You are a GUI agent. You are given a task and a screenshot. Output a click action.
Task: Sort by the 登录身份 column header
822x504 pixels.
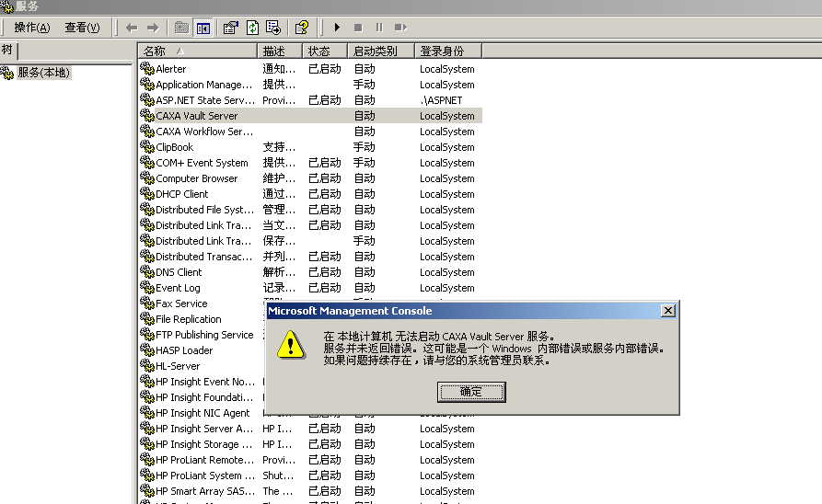pos(447,51)
